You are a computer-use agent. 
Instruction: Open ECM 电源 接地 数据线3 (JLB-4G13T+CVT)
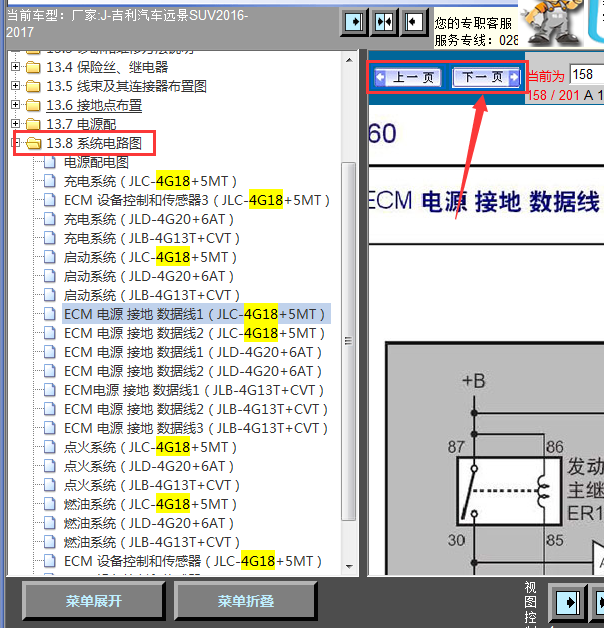pos(196,428)
